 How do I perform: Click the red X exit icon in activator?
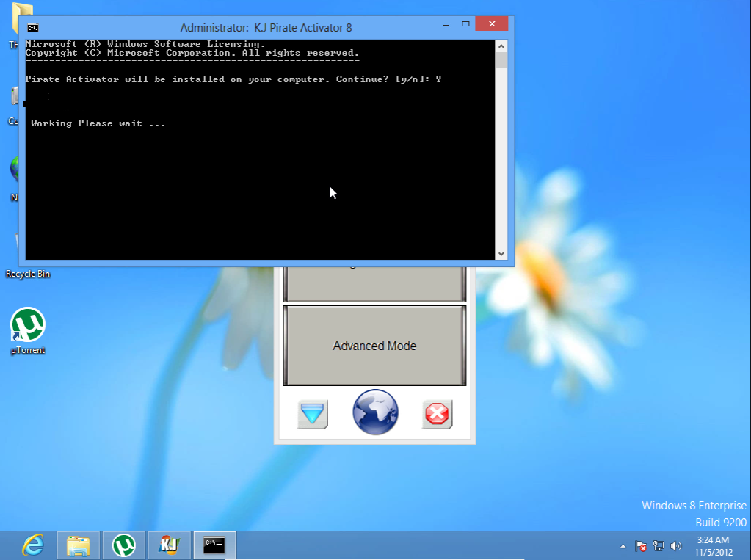pyautogui.click(x=438, y=414)
